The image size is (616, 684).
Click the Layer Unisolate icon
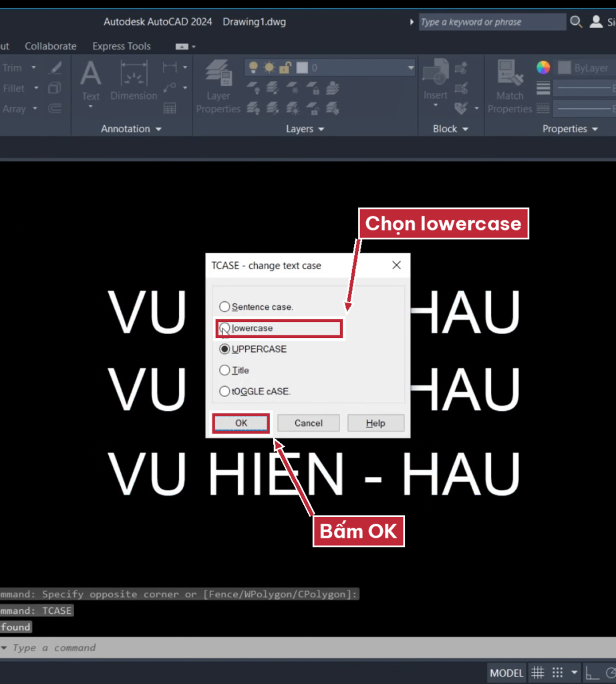273,108
